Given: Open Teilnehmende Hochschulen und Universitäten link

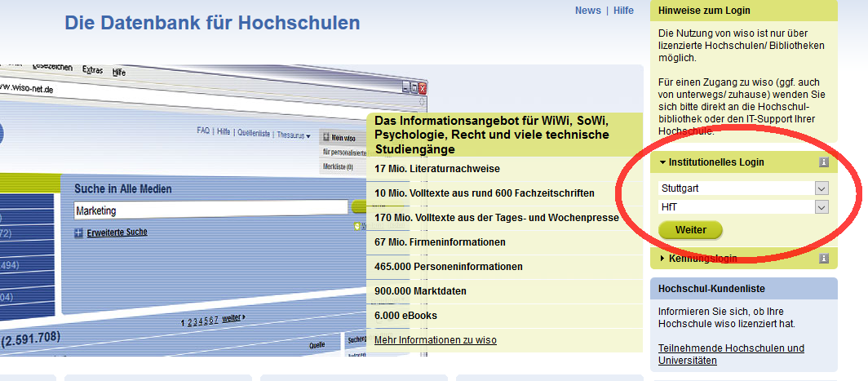Looking at the screenshot, I should click(x=731, y=354).
